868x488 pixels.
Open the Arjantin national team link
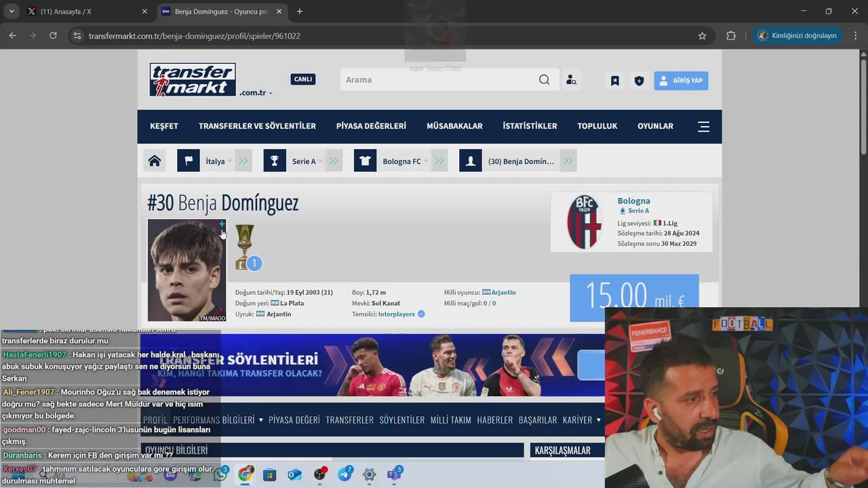tap(503, 292)
